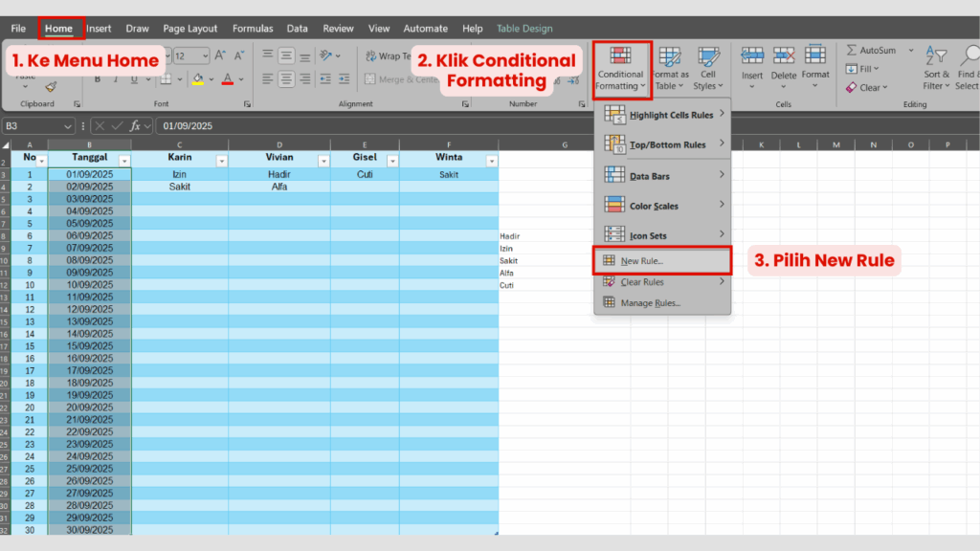Image resolution: width=980 pixels, height=551 pixels.
Task: Open the Formulas ribbon tab
Action: [x=253, y=28]
